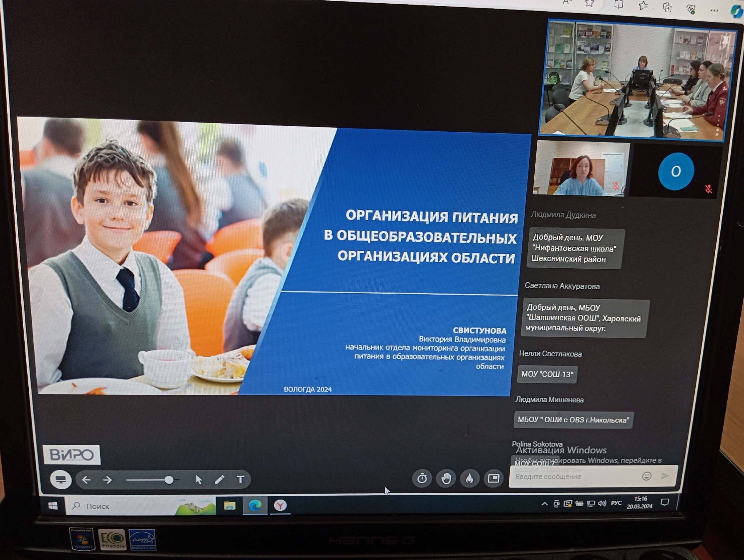Open the browser favorites list
Viewport: 744px width, 560px height.
click(643, 6)
